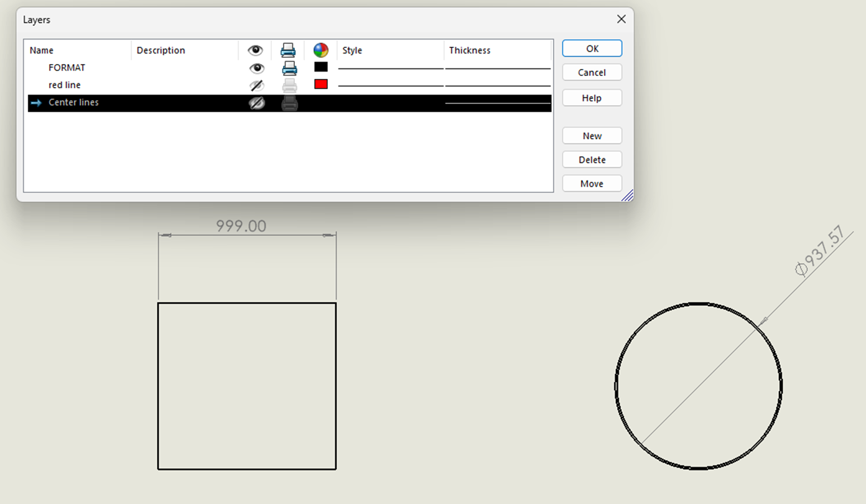866x504 pixels.
Task: Delete the selected Center lines layer
Action: click(x=592, y=159)
